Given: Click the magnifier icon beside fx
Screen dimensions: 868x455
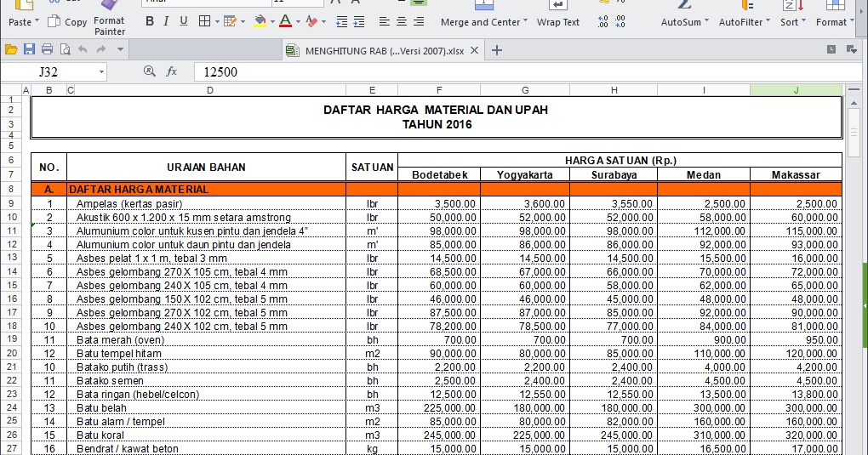Looking at the screenshot, I should click(149, 71).
